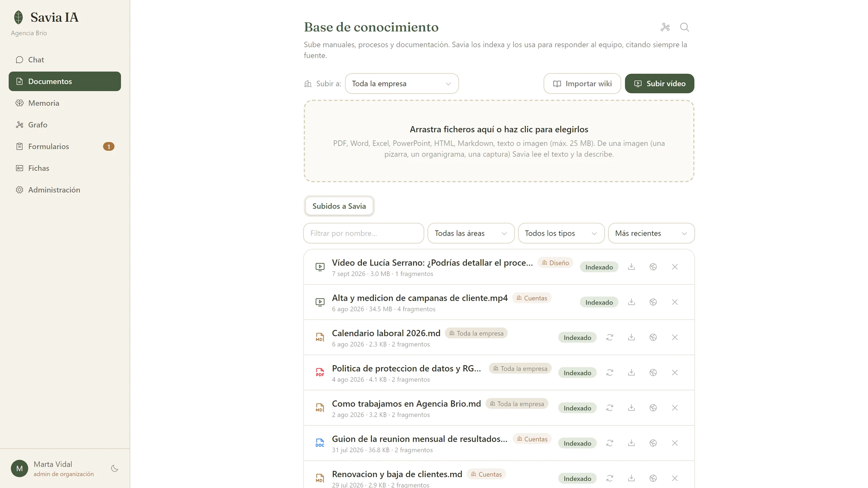Expand the Todas las áreas filter
This screenshot has height=488, width=868.
point(471,234)
